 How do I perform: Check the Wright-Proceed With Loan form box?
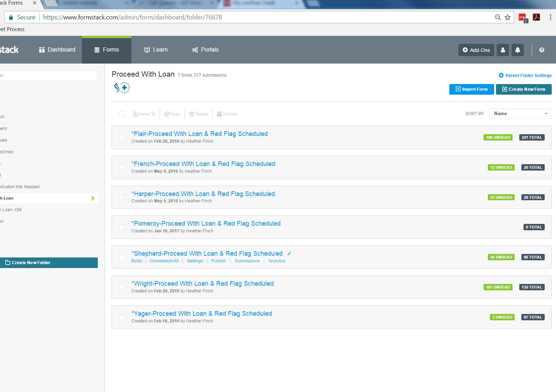pos(122,287)
